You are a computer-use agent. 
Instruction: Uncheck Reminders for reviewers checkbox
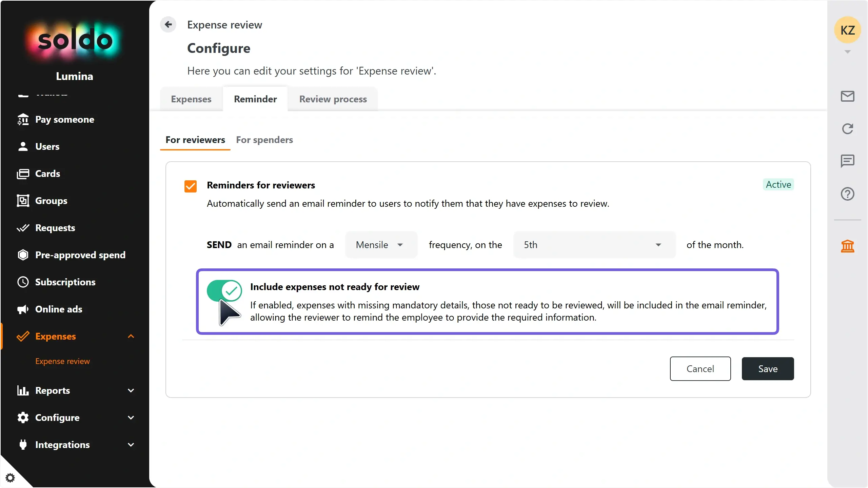point(191,186)
